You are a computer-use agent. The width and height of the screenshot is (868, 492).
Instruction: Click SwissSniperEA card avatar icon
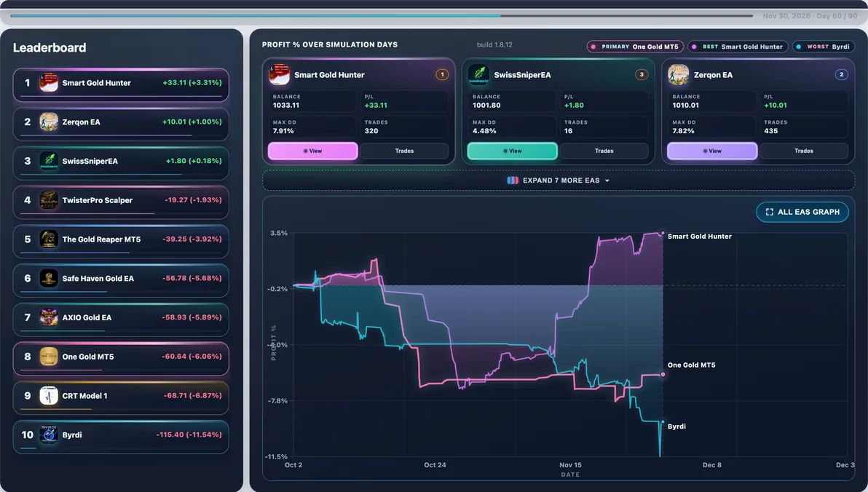(x=479, y=75)
